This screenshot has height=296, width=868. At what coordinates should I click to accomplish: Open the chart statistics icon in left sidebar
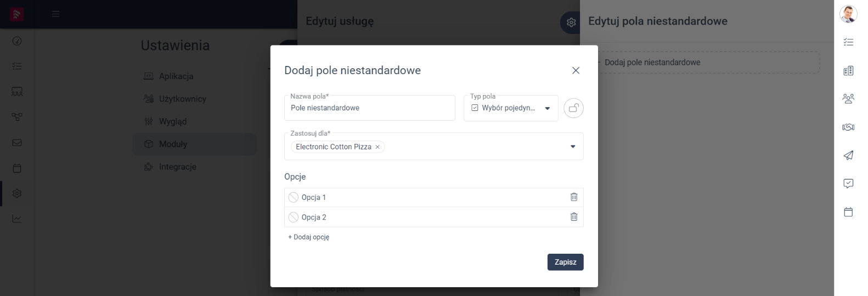click(x=17, y=219)
